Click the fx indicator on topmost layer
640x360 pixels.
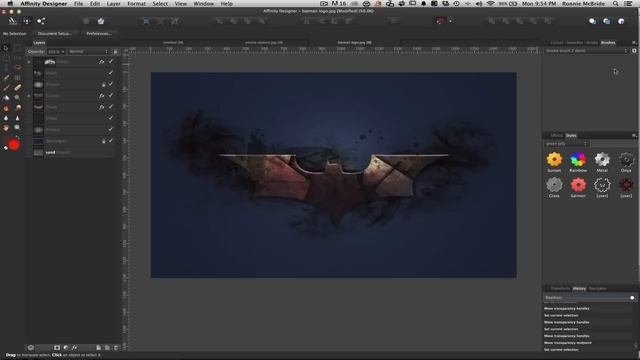click(102, 62)
